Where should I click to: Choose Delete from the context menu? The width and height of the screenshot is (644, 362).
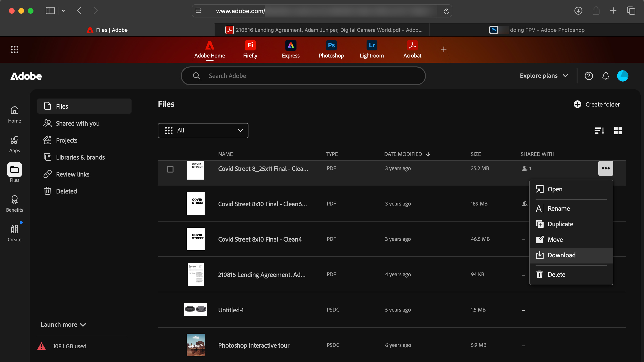(x=571, y=275)
